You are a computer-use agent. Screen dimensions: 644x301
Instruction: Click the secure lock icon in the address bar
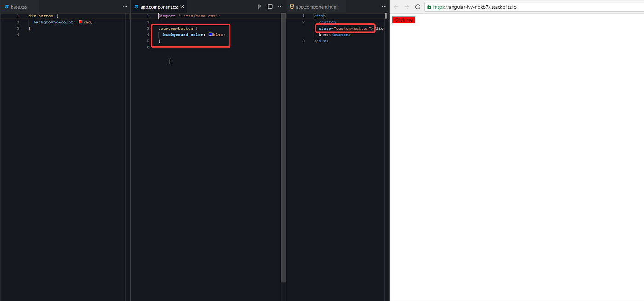(x=429, y=7)
